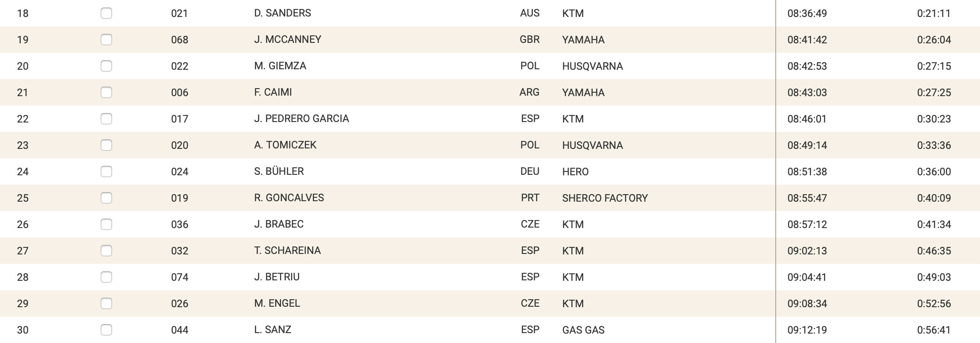Check the J. Pedrero Garcia checkbox

pos(106,119)
